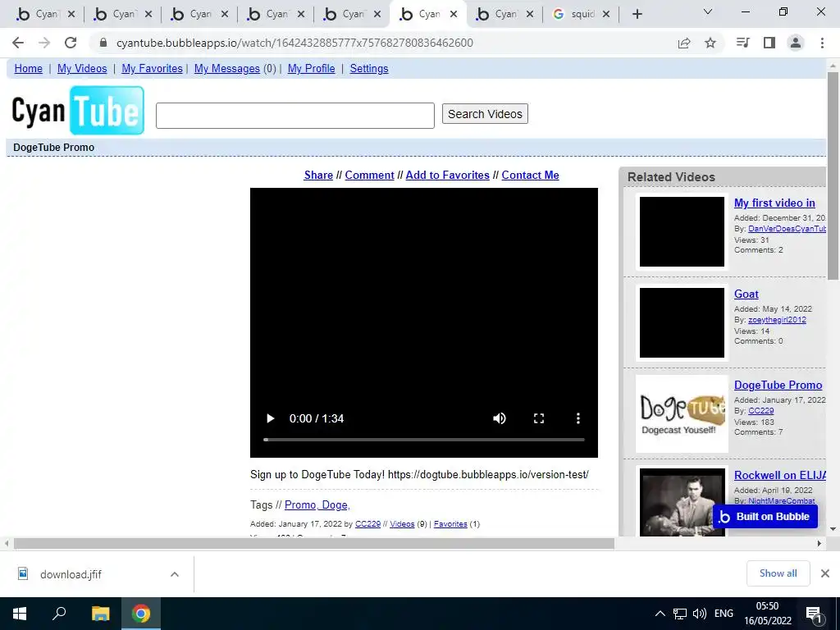
Task: Close the active Cyan tab
Action: [x=454, y=15]
